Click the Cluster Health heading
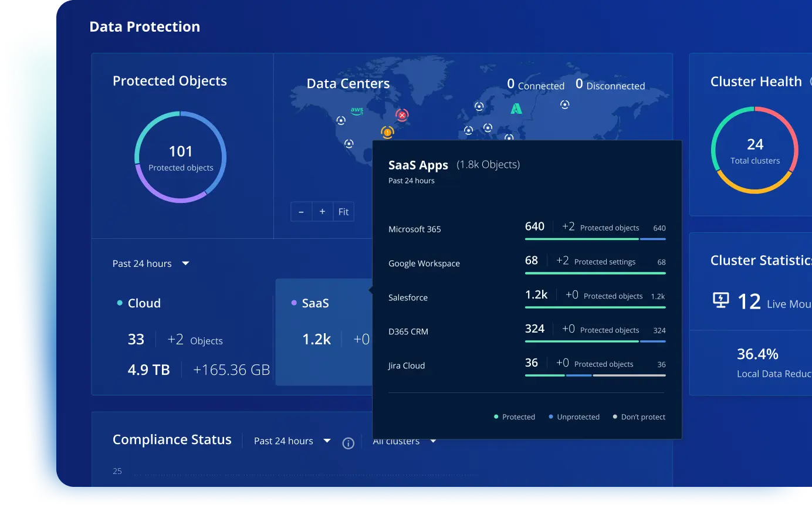The width and height of the screenshot is (812, 508). click(756, 82)
